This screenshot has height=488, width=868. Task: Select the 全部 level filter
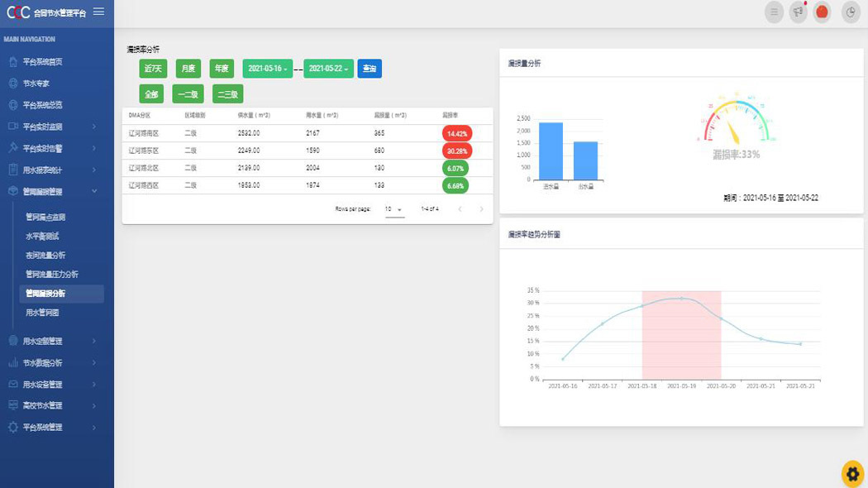151,94
